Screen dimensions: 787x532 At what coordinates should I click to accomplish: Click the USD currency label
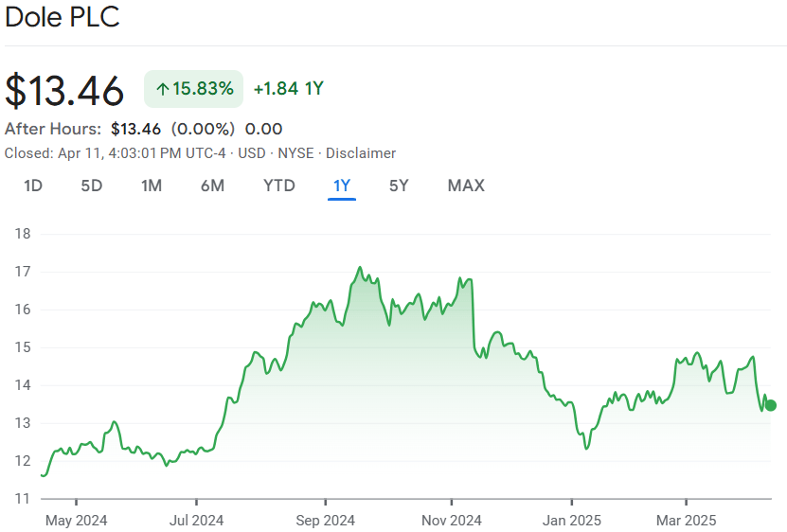click(252, 153)
